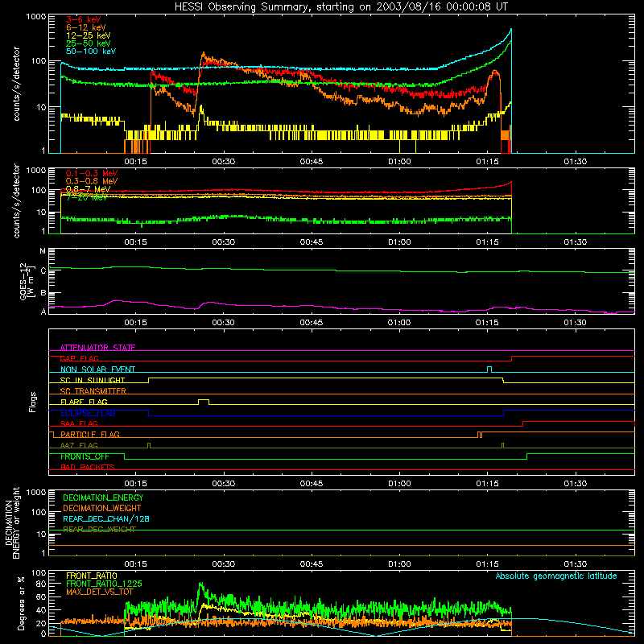Click the REAR_DEC_CHAN/128 legend entry
The width and height of the screenshot is (644, 644).
pyautogui.click(x=106, y=518)
